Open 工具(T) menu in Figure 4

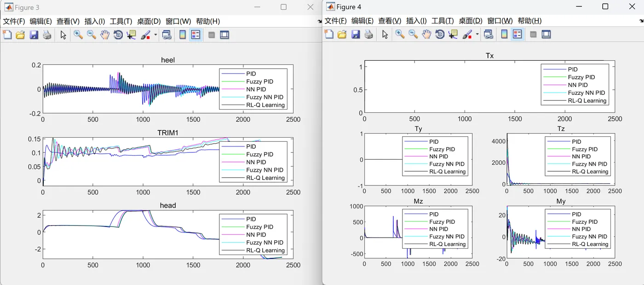pos(443,21)
